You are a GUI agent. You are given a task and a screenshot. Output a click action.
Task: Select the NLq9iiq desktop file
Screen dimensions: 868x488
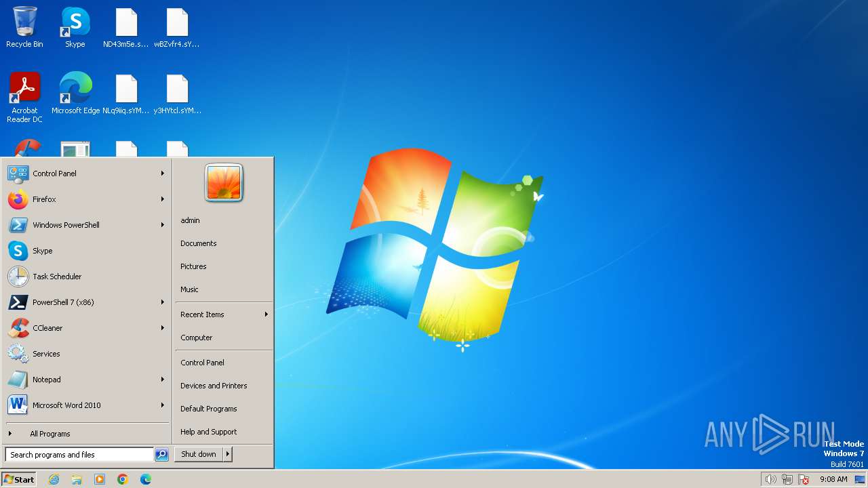click(x=126, y=94)
